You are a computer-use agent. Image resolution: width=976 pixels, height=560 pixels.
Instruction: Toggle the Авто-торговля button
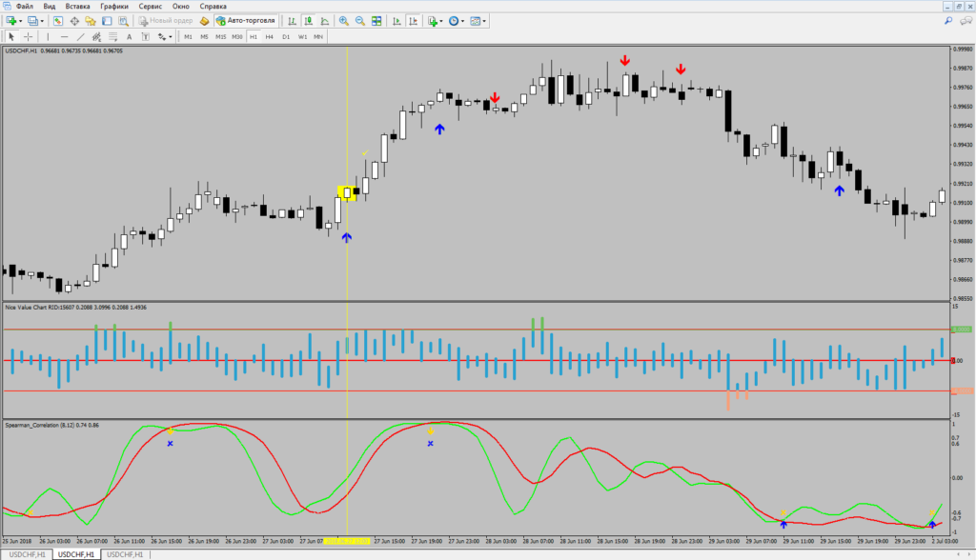click(x=245, y=21)
